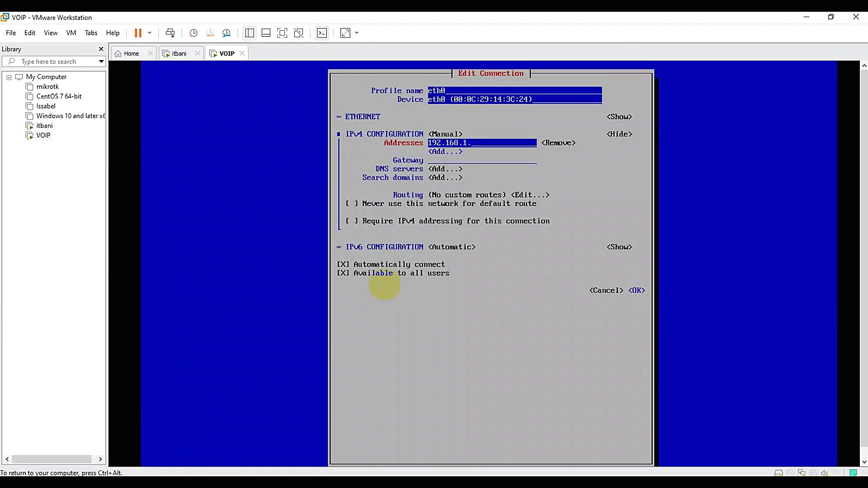Screen dimensions: 868x488
Task: Open the library search filter dropdown
Action: 101,61
